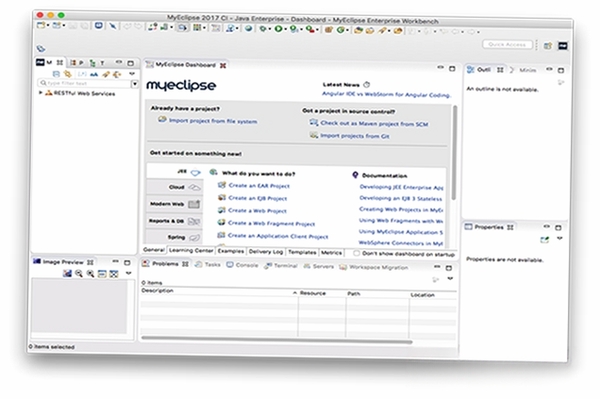
Task: Click the New wizard toolbar icon
Action: 41,25
